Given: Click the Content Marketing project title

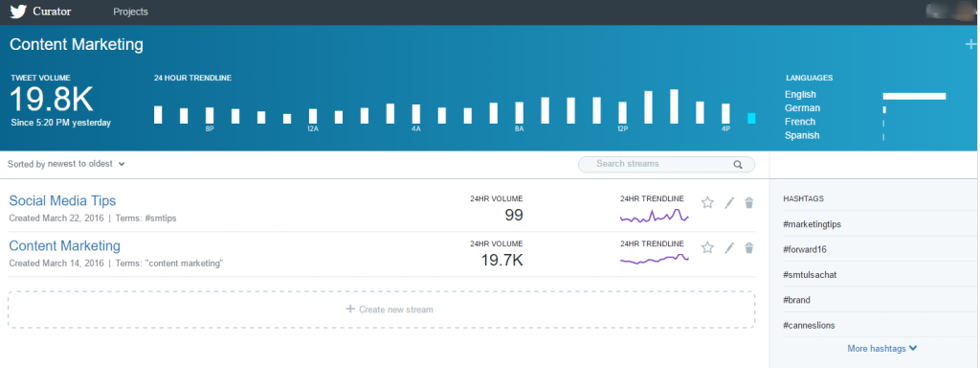Looking at the screenshot, I should point(77,44).
